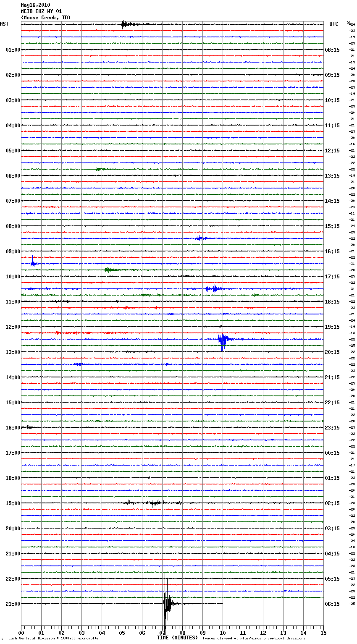Select the 17:00 MST time label
The width and height of the screenshot is (357, 644).
[13, 453]
